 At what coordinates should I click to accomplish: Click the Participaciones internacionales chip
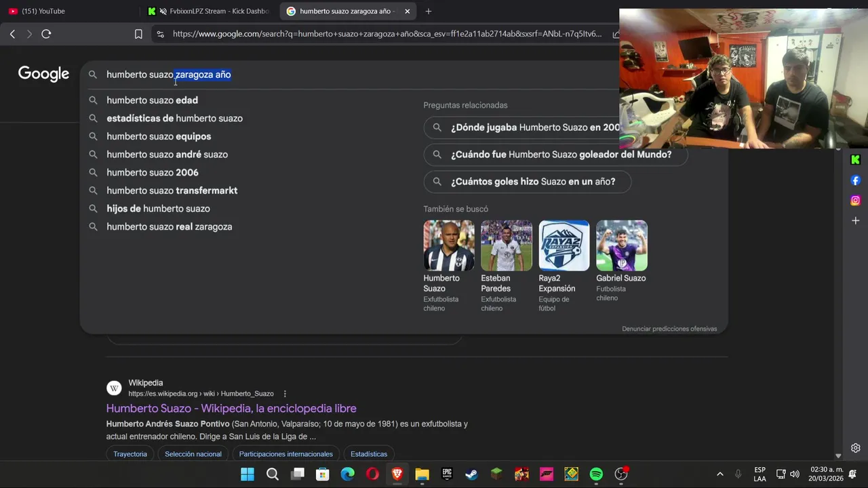pos(286,454)
